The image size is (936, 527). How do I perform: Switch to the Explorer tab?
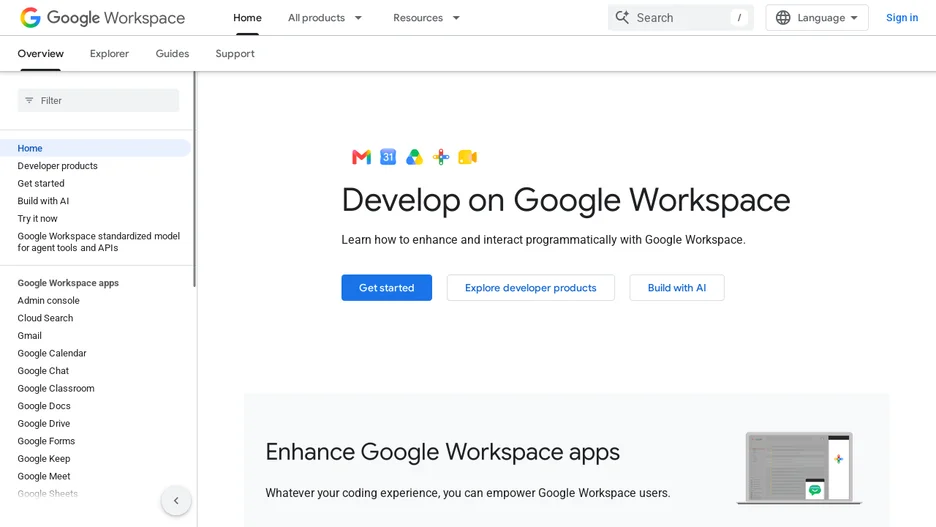[x=109, y=54]
